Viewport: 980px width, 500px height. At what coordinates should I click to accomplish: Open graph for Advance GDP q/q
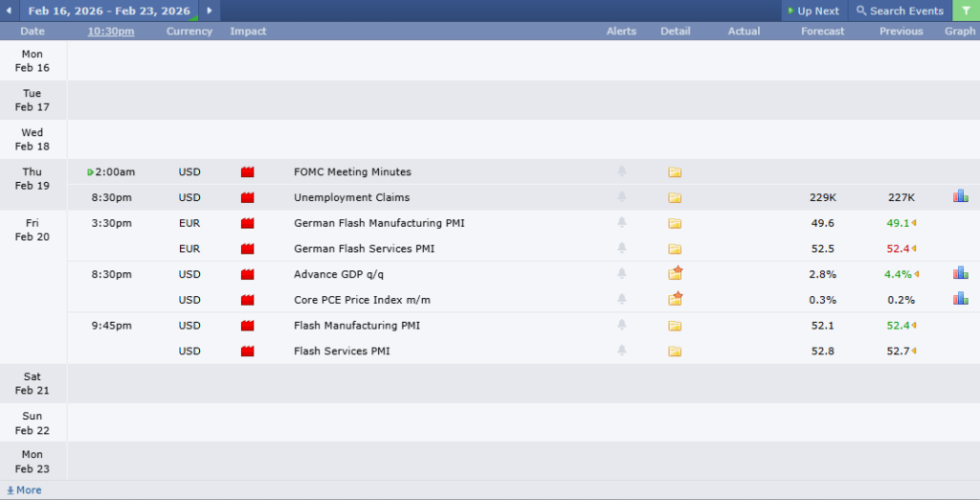(960, 273)
